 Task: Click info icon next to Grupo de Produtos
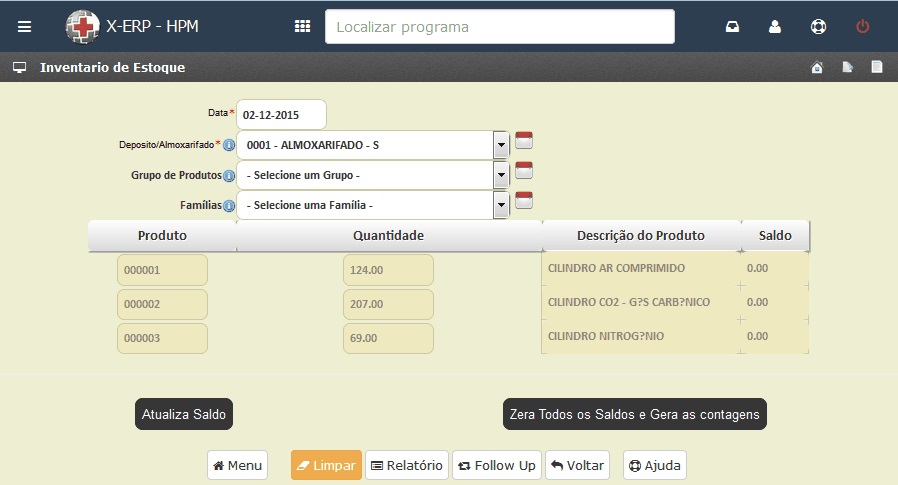pyautogui.click(x=229, y=176)
